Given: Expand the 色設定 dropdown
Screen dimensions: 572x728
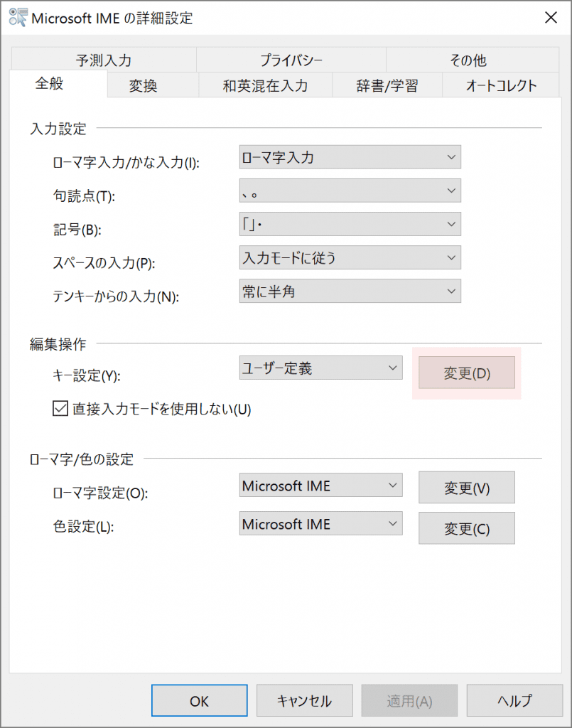Looking at the screenshot, I should tap(321, 525).
